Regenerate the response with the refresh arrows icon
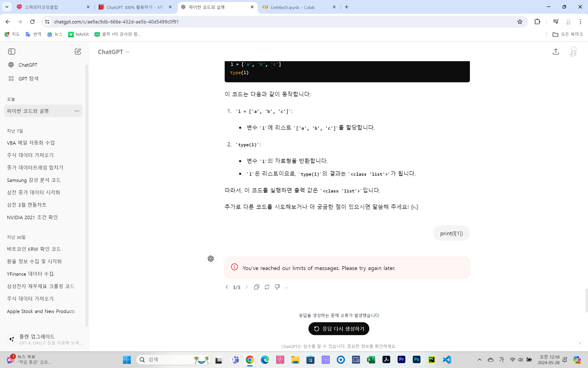This screenshot has width=588, height=368. (x=267, y=287)
